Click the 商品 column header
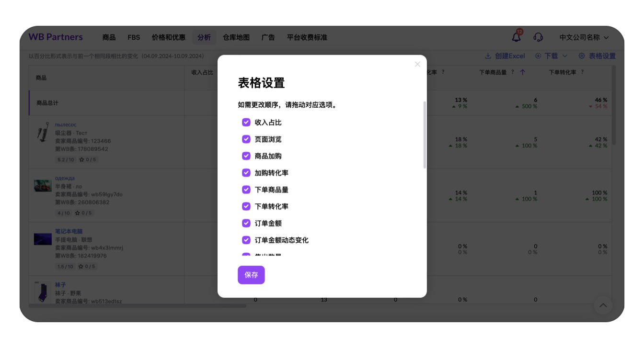The width and height of the screenshot is (644, 348). (x=41, y=78)
